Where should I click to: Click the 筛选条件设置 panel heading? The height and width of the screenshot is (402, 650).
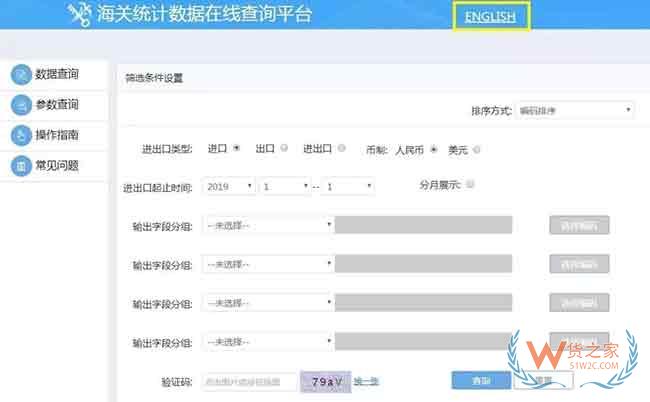154,78
